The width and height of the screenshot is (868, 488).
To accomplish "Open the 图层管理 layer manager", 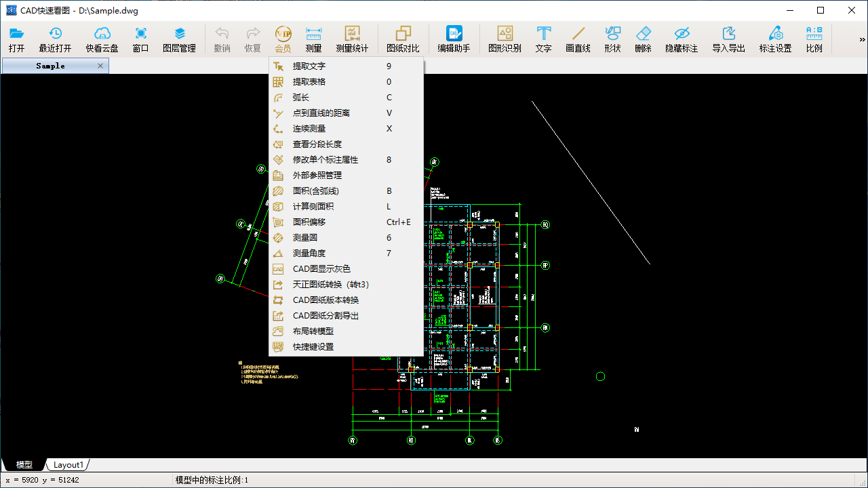I will tap(179, 37).
